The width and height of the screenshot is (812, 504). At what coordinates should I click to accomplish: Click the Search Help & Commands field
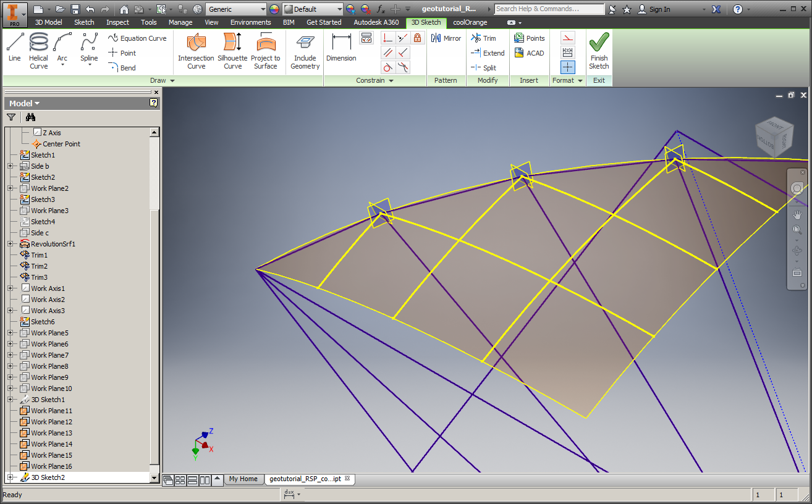coord(549,9)
